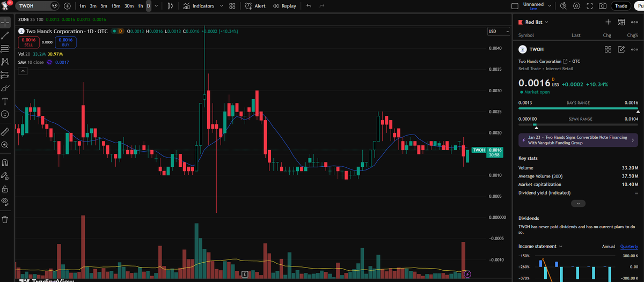Switch to the 15m timeframe

[x=115, y=6]
